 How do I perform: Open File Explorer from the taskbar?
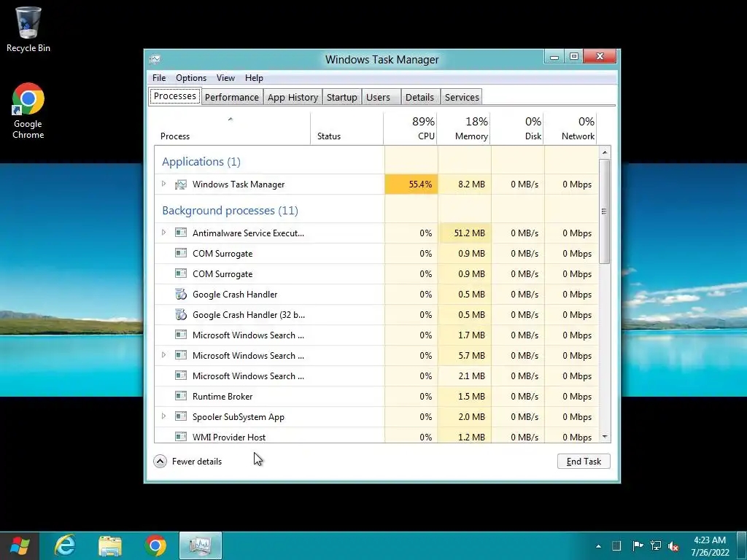click(110, 545)
